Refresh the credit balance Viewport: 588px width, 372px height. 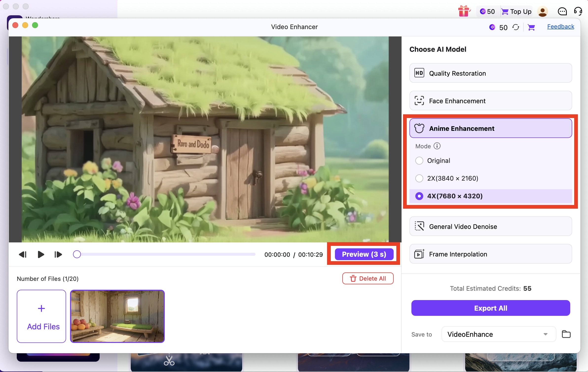pos(516,27)
